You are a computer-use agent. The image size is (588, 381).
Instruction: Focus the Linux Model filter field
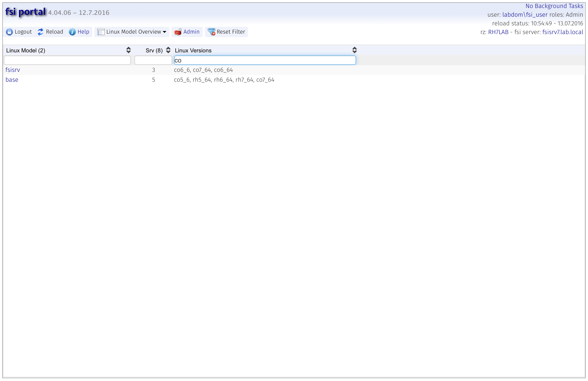point(67,60)
